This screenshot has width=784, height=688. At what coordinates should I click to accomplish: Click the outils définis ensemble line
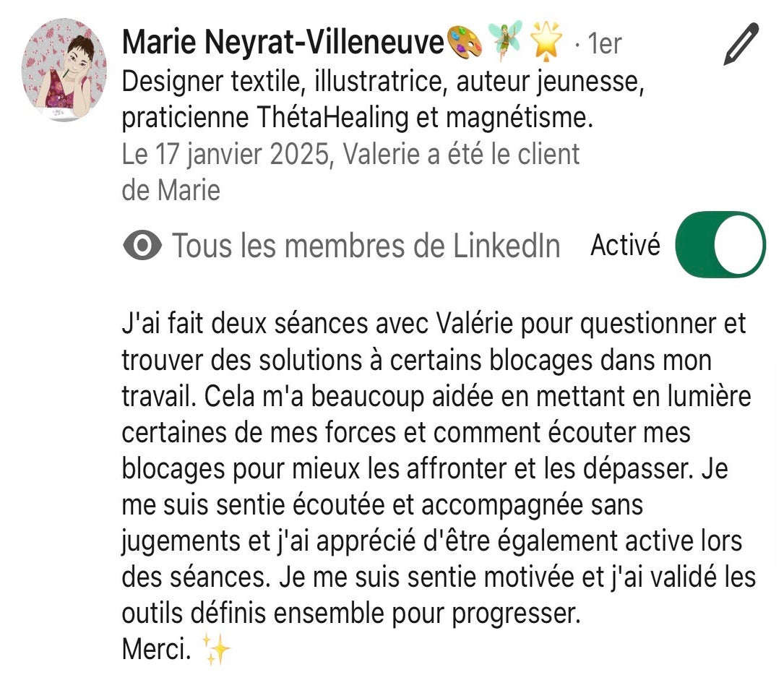351,614
